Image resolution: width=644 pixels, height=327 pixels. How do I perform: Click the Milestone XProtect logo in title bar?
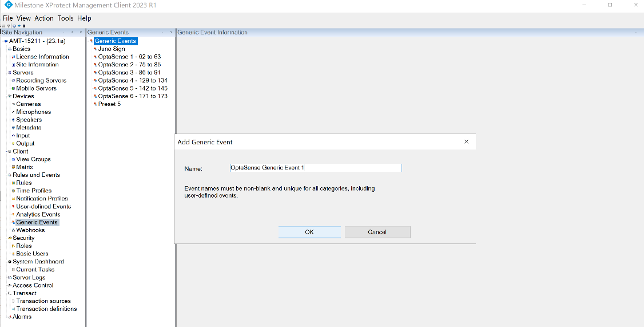coord(8,5)
